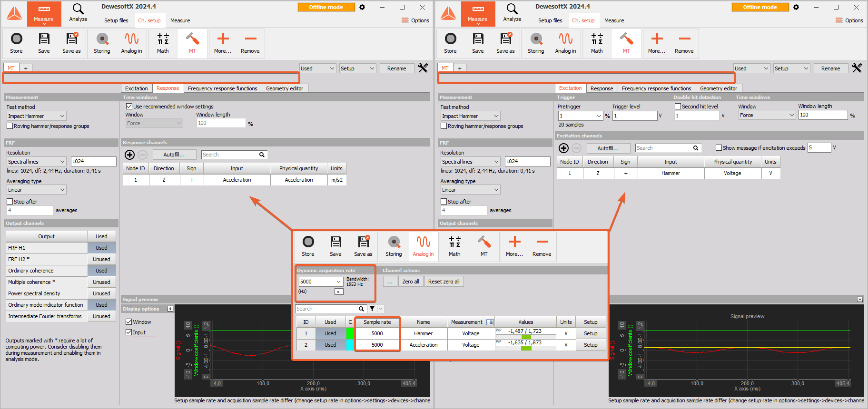The width and height of the screenshot is (868, 409).
Task: Click MT hammer icon in center inset toolbar
Action: [484, 246]
